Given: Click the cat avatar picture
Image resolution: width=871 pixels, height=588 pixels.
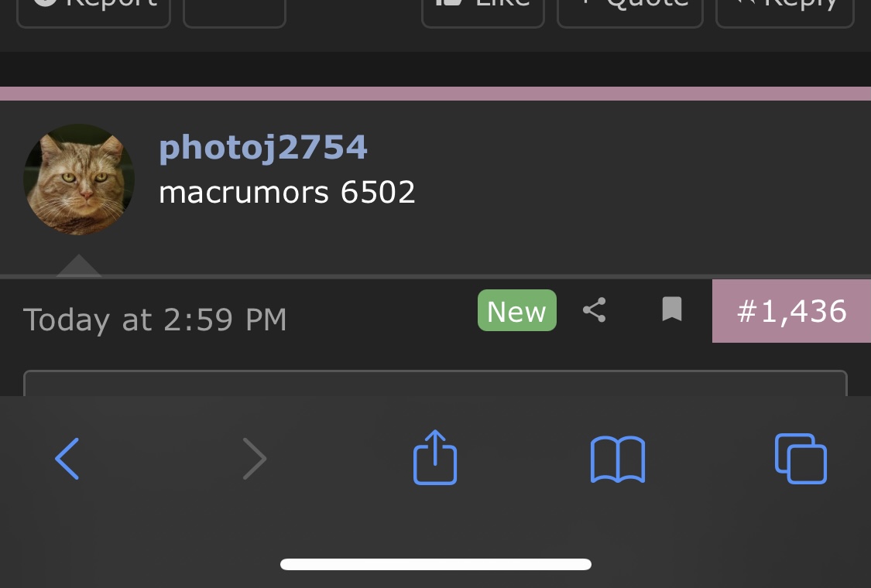Looking at the screenshot, I should click(79, 179).
